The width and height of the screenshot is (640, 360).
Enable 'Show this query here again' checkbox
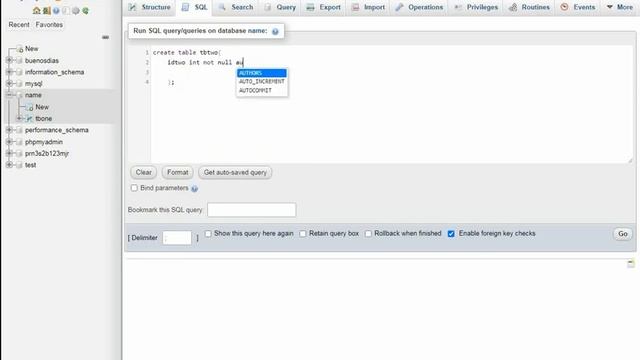(x=208, y=233)
